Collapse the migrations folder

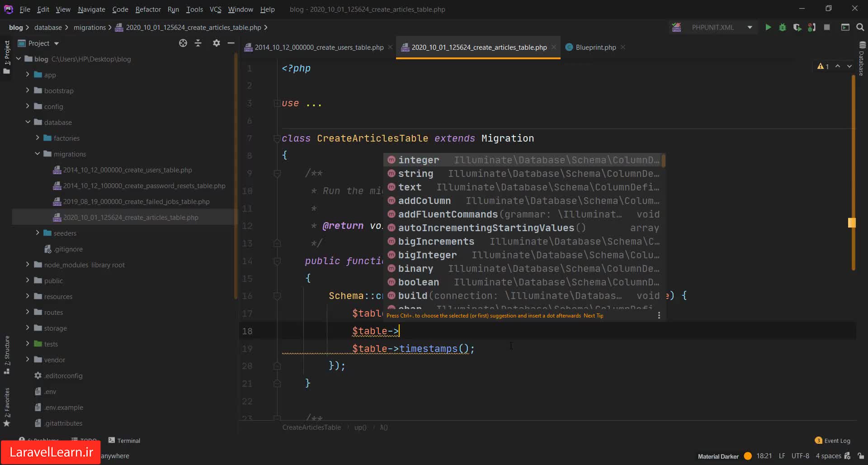[38, 154]
